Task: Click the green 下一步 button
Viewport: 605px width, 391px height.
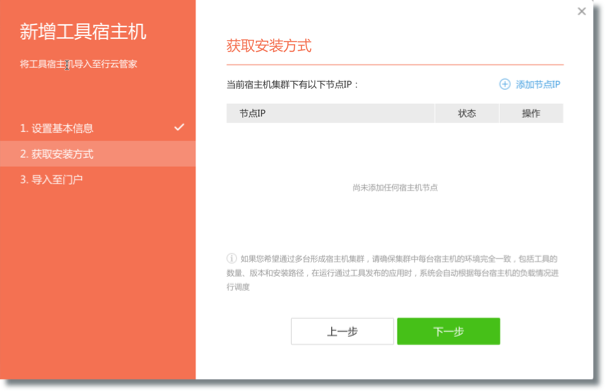Action: (448, 331)
